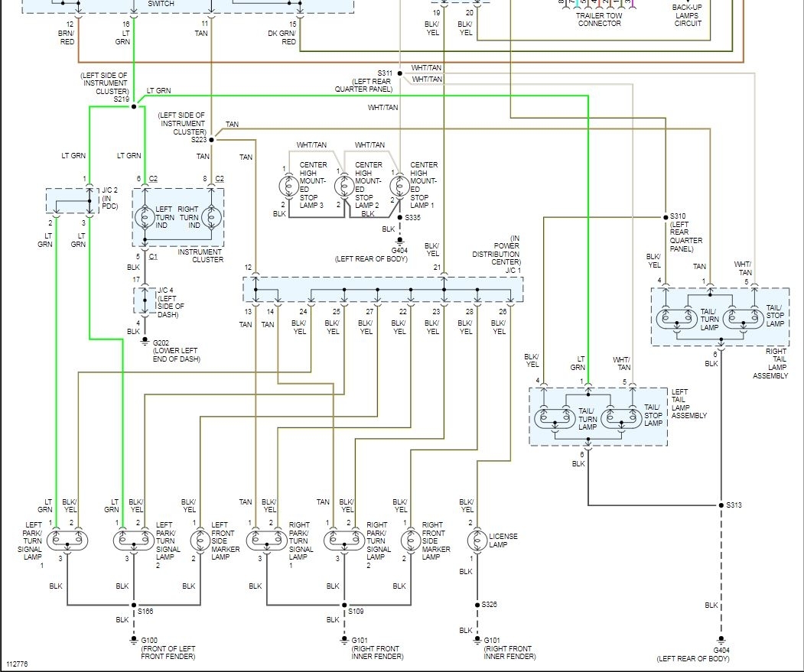Click the Right Park/Turn Signal Lamp 2 symbol
This screenshot has height=672, width=804.
click(x=344, y=541)
